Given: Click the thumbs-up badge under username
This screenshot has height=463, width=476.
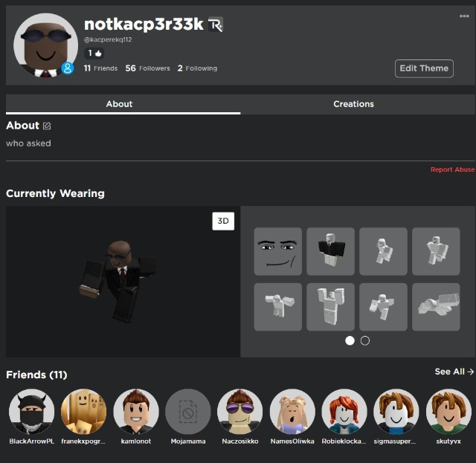Looking at the screenshot, I should pos(94,54).
